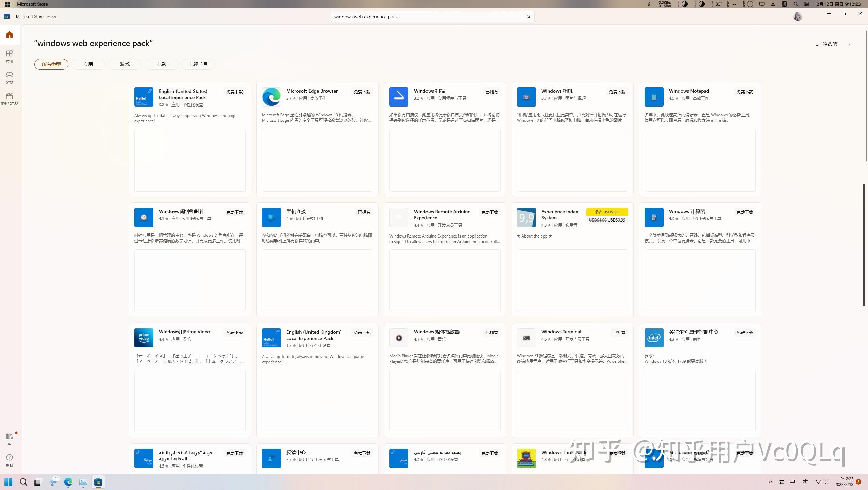Show hidden tray icons chevron

coord(771,482)
